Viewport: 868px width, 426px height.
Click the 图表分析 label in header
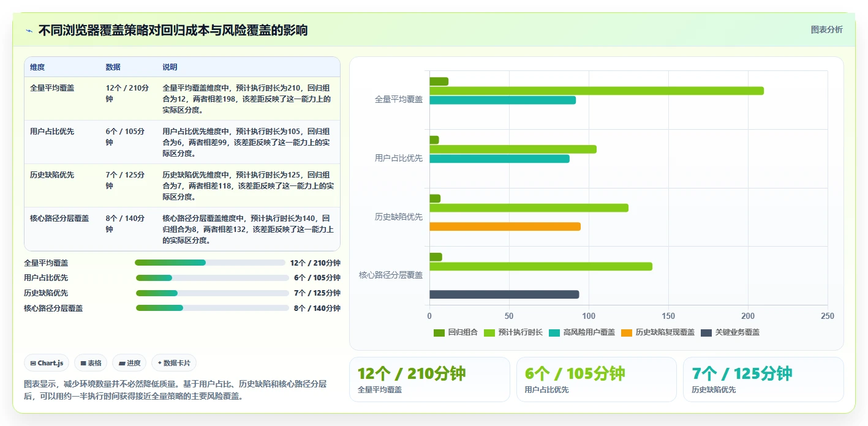tap(826, 29)
